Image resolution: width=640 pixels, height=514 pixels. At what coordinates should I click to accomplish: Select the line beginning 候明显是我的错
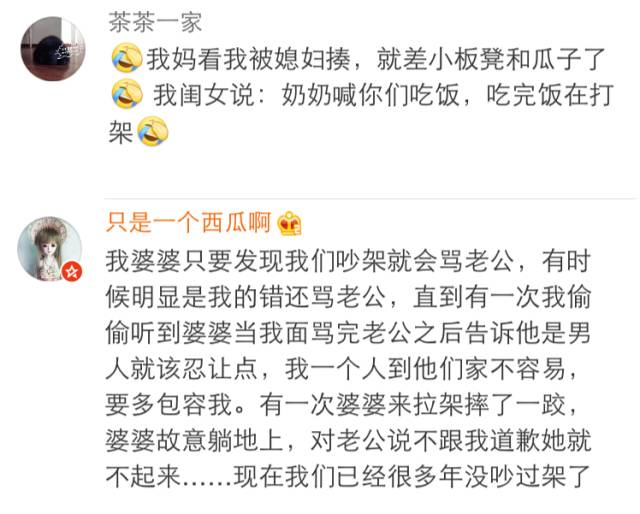pos(348,297)
